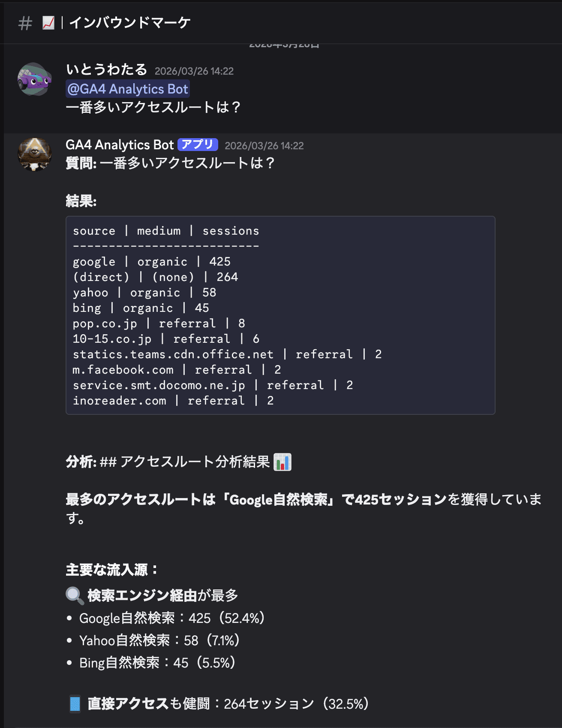The height and width of the screenshot is (728, 562).
Task: Click timestamp on the bot's reply
Action: click(x=264, y=146)
